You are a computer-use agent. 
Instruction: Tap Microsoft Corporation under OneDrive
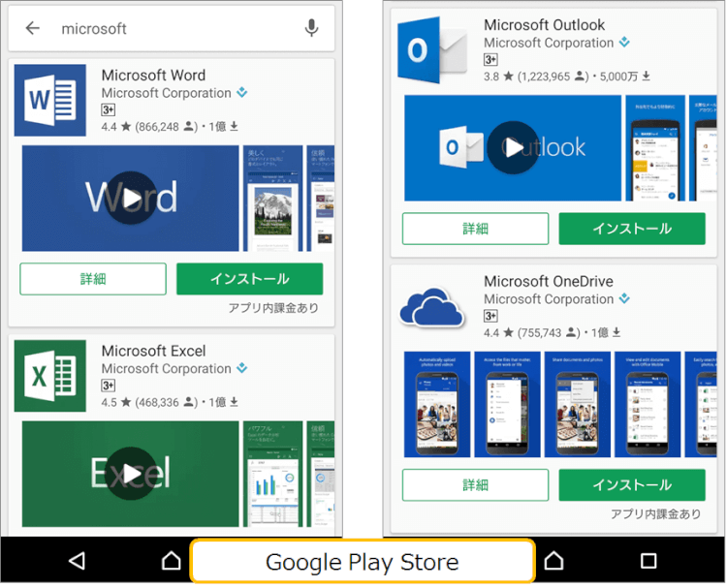coord(549,299)
